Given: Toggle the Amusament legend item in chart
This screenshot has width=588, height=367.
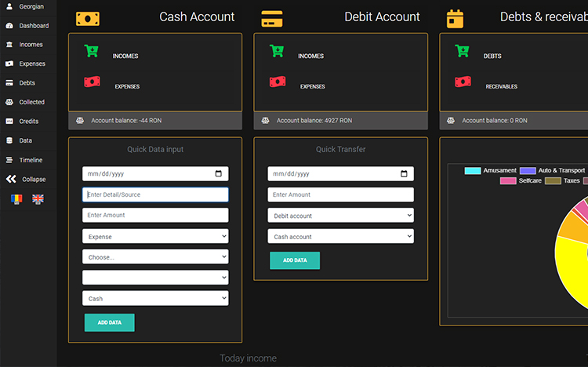Looking at the screenshot, I should (491, 170).
